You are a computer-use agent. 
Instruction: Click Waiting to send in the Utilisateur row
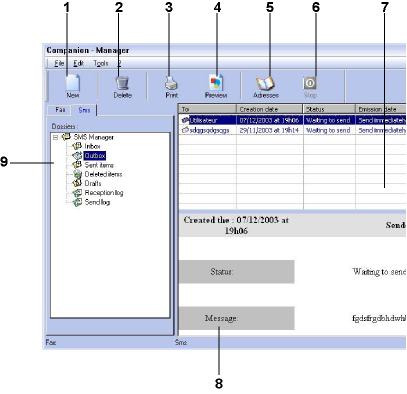[x=328, y=120]
